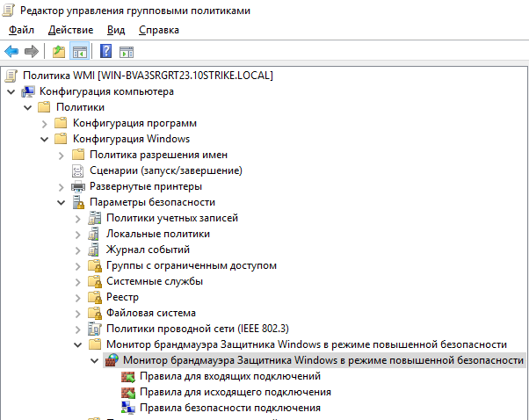Expand the Конфигурация программ node
Image resolution: width=529 pixels, height=420 pixels.
[45, 124]
